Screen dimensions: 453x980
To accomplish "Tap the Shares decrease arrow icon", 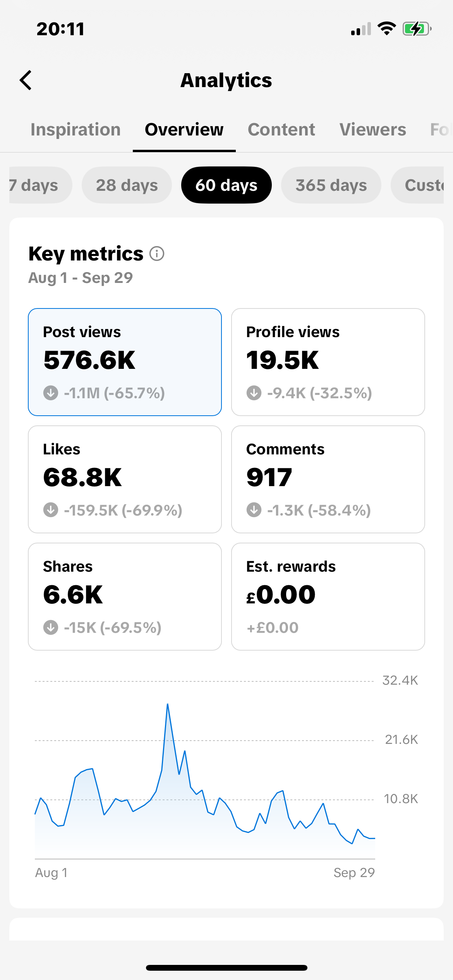I will pos(51,627).
